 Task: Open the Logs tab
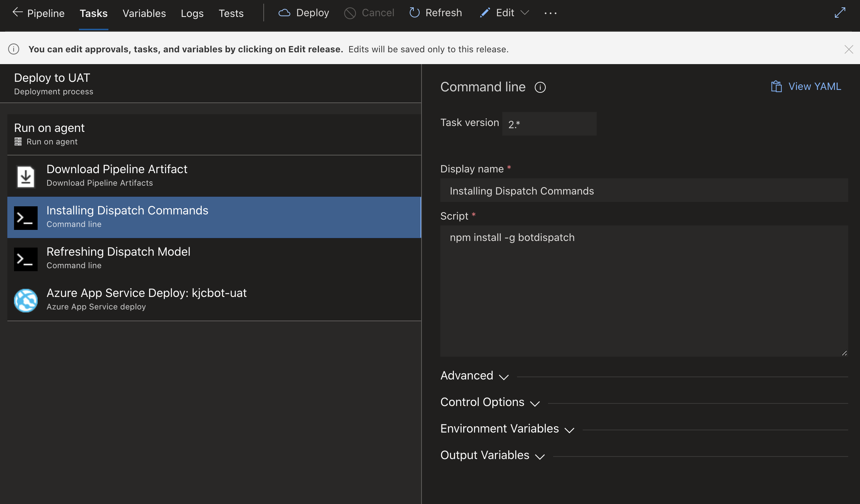click(192, 13)
